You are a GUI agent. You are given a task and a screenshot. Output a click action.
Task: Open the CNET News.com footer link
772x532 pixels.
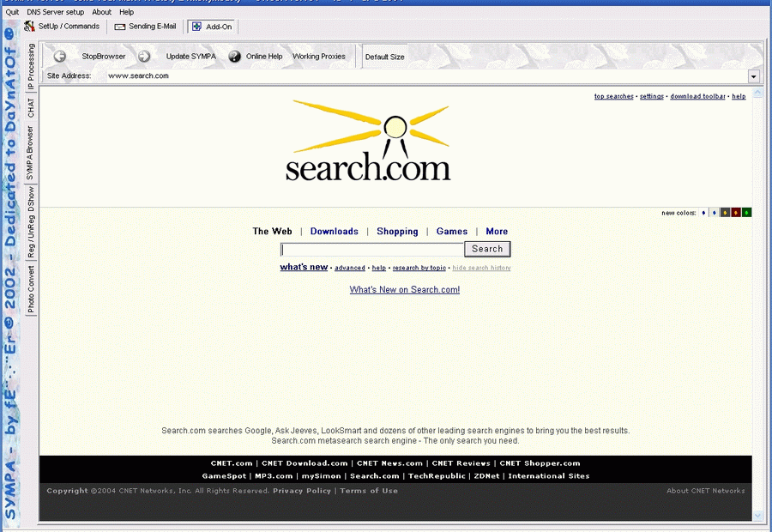(x=390, y=463)
